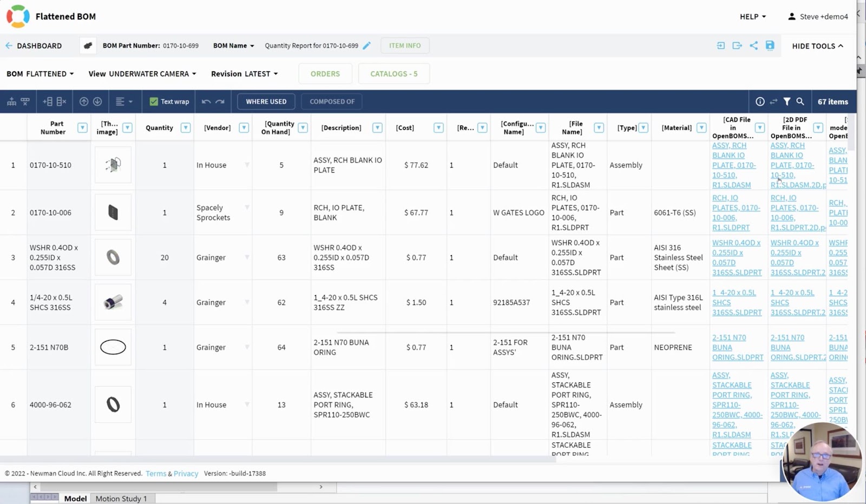Click the move up arrow icon
Screen dimensions: 866x504
click(84, 102)
